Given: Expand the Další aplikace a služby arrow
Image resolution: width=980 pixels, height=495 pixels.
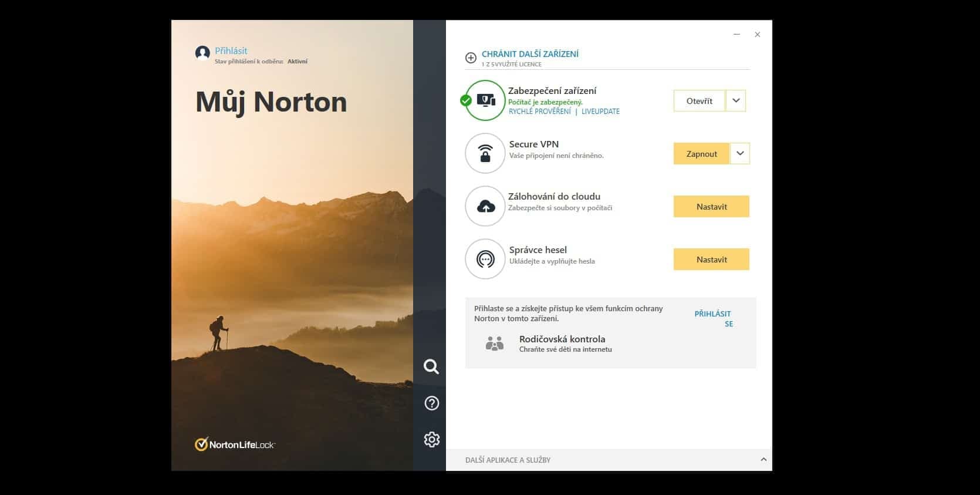Looking at the screenshot, I should [x=763, y=460].
